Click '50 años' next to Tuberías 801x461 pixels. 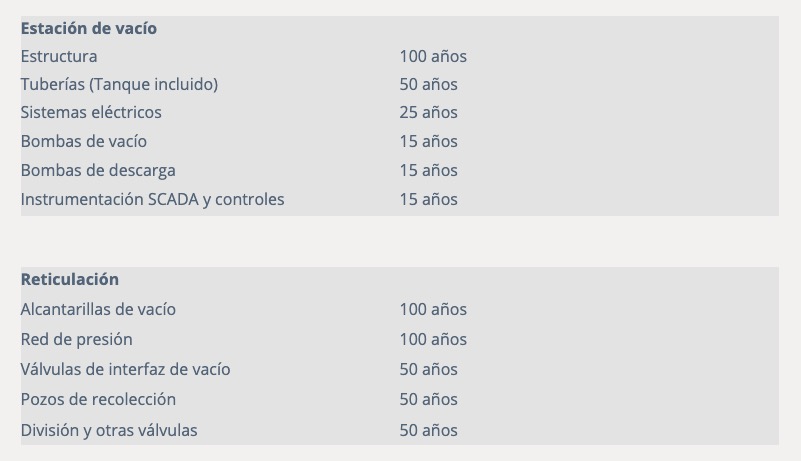[x=428, y=84]
